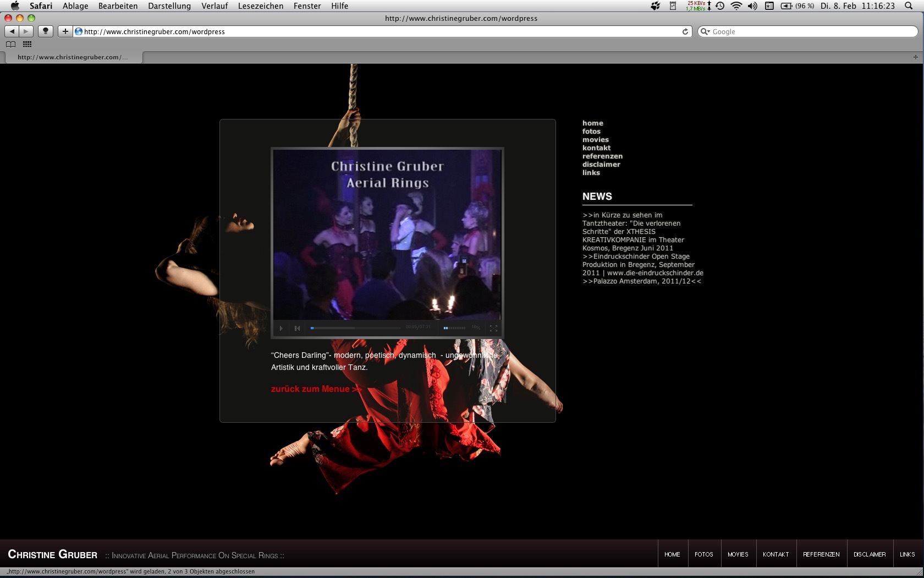Screen dimensions: 924x578
Task: Open the Darstellung menu
Action: (169, 6)
